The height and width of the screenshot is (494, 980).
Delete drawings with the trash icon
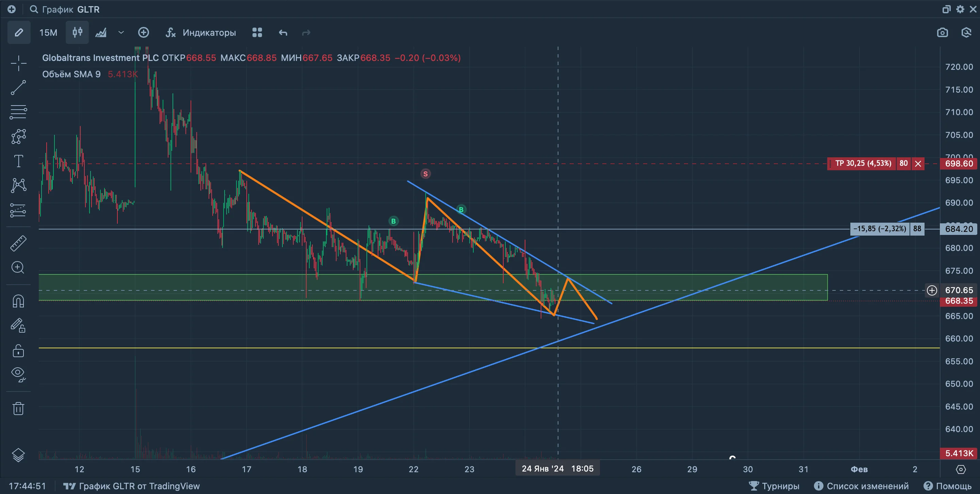pos(18,409)
